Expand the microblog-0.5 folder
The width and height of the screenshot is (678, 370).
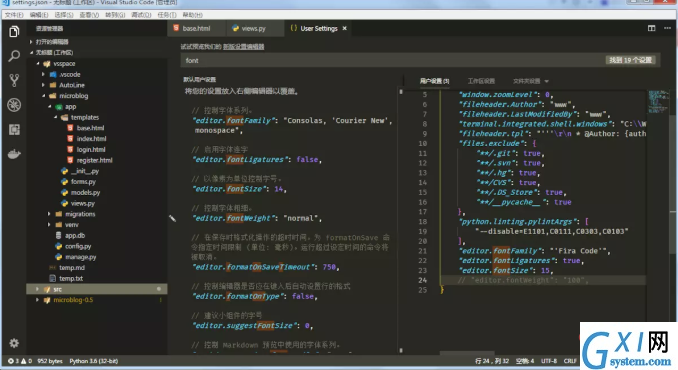(38, 300)
